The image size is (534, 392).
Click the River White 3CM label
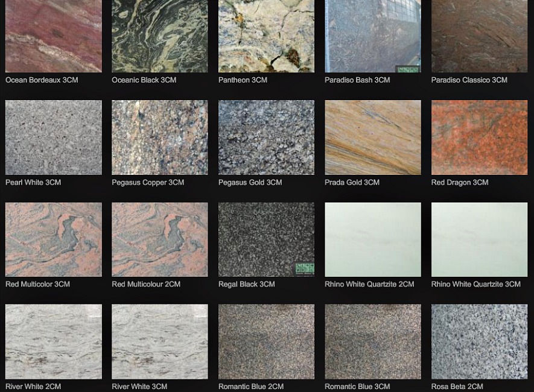click(x=139, y=387)
